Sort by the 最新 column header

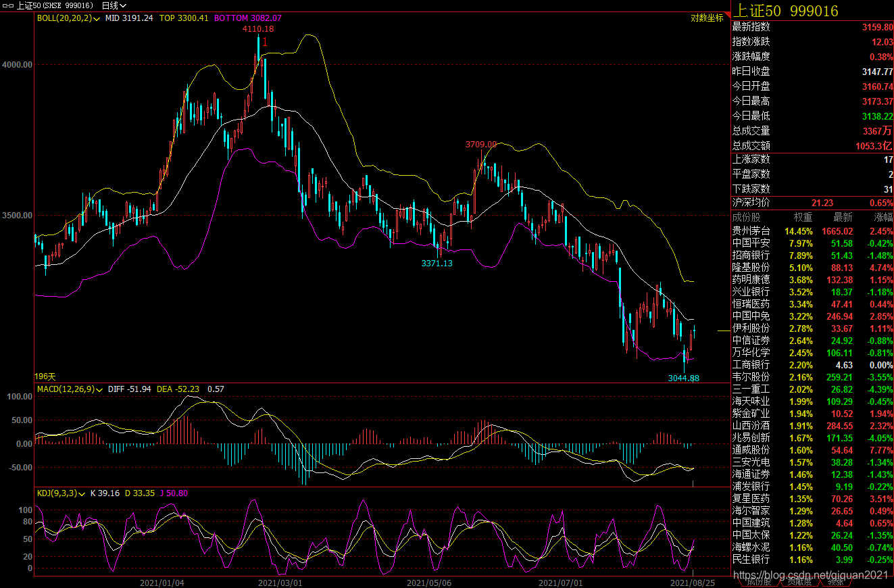pos(843,218)
